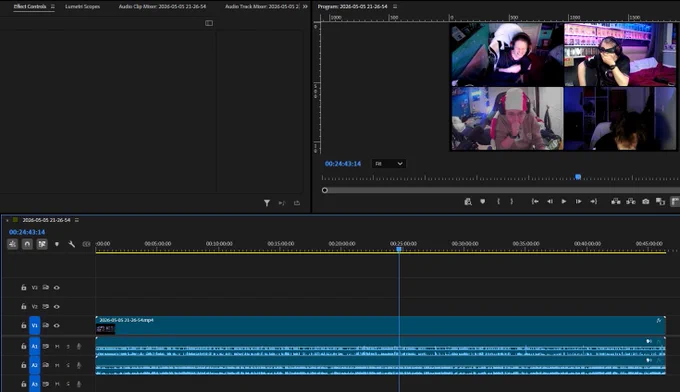
Task: Enable voice-over record on track A2
Action: [x=79, y=365]
